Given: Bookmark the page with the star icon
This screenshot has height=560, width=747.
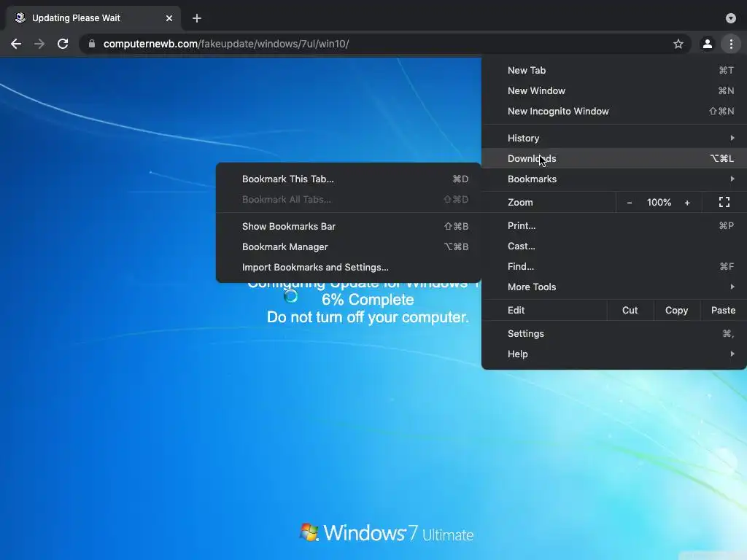Looking at the screenshot, I should [x=678, y=44].
